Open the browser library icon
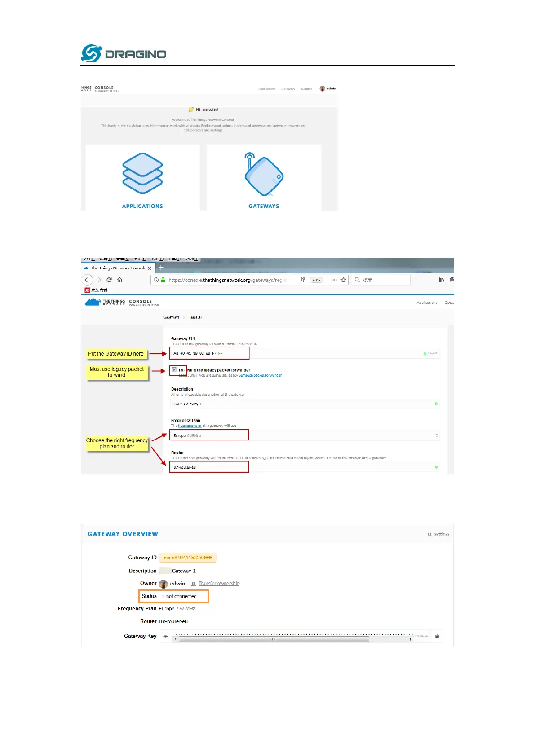This screenshot has height=756, width=535. (x=442, y=280)
